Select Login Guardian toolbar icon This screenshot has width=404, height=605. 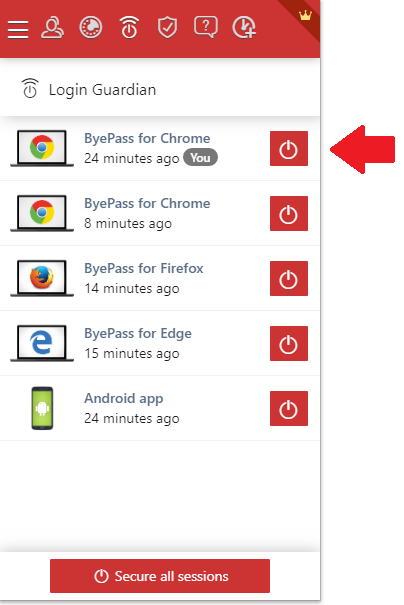[x=129, y=28]
